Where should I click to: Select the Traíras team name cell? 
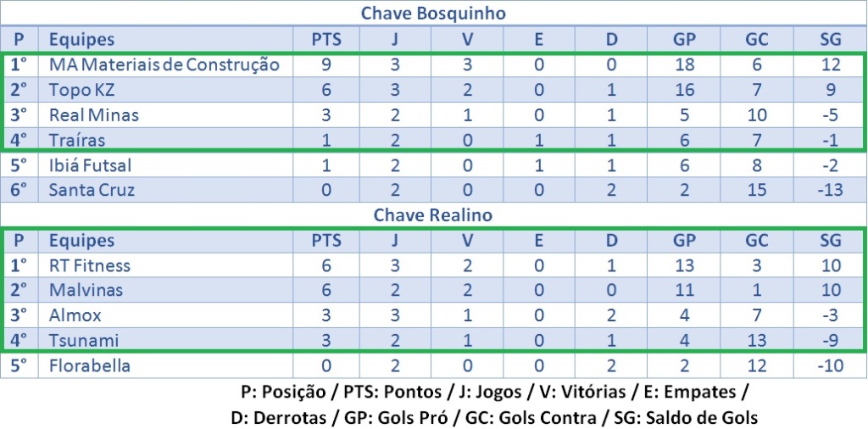(77, 140)
